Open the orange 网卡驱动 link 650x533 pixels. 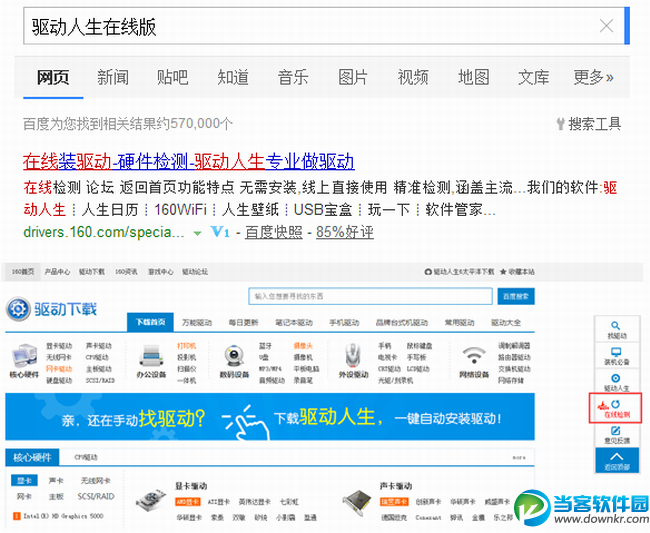(x=59, y=369)
